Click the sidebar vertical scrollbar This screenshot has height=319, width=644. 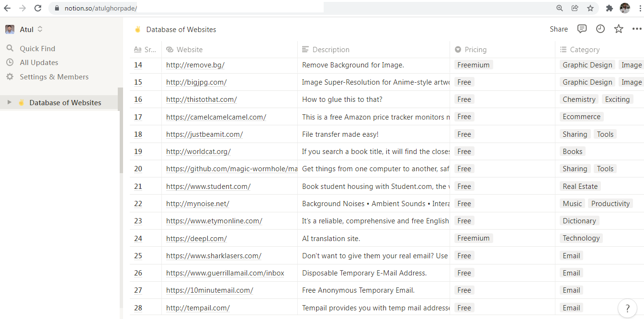click(x=121, y=130)
